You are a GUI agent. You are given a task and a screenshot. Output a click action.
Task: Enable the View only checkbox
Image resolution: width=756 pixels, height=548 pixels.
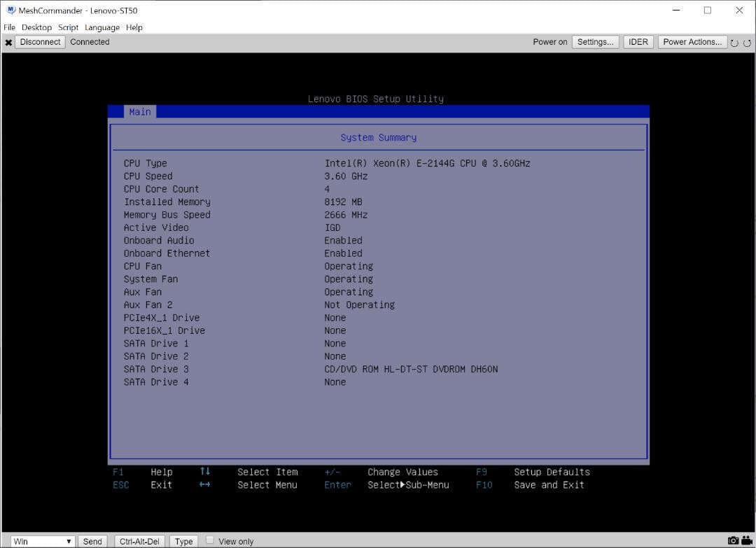209,540
